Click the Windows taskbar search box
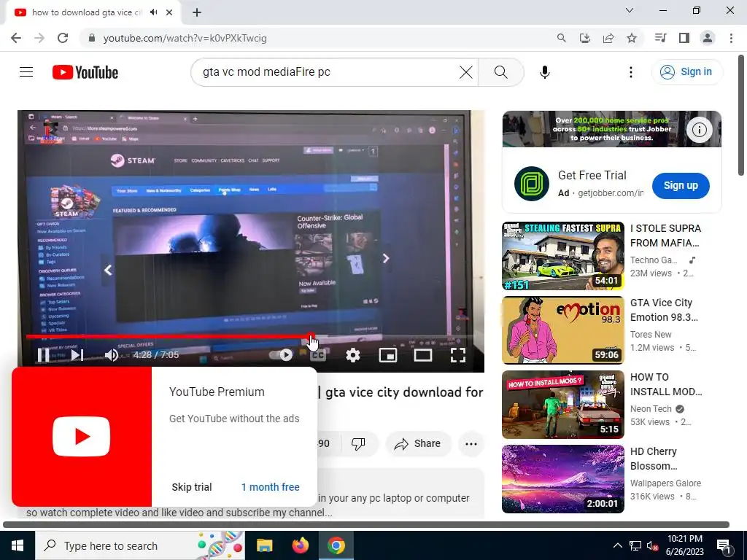747x560 pixels. [x=140, y=545]
